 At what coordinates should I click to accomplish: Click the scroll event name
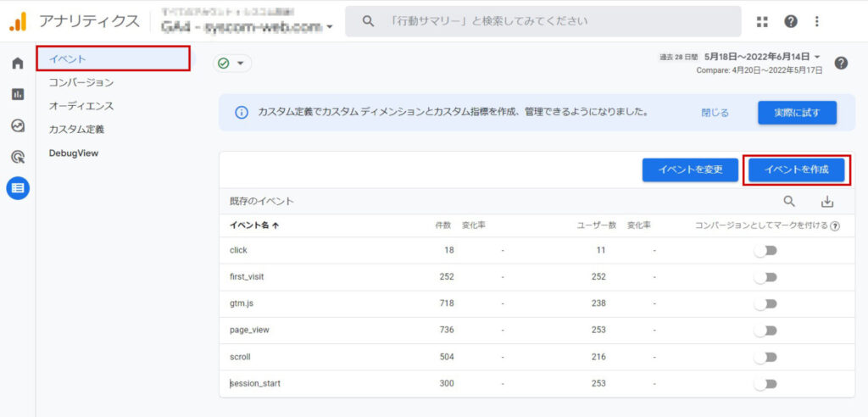(240, 357)
